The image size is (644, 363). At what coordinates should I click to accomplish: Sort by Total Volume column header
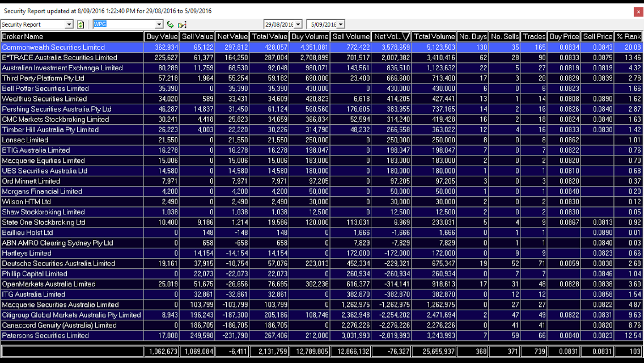(434, 37)
